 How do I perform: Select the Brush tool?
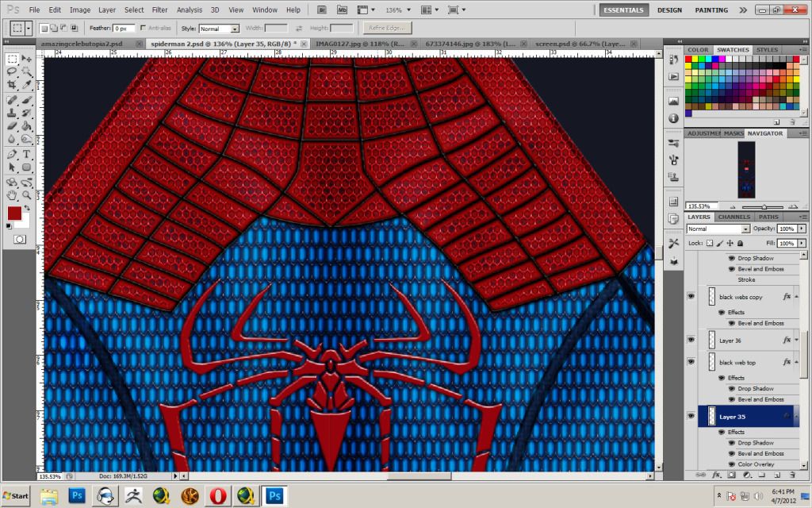(26, 100)
